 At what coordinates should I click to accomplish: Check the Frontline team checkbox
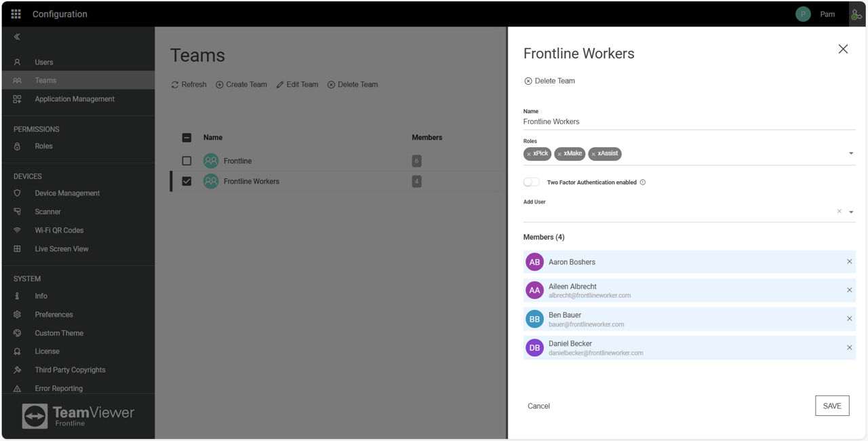point(187,161)
